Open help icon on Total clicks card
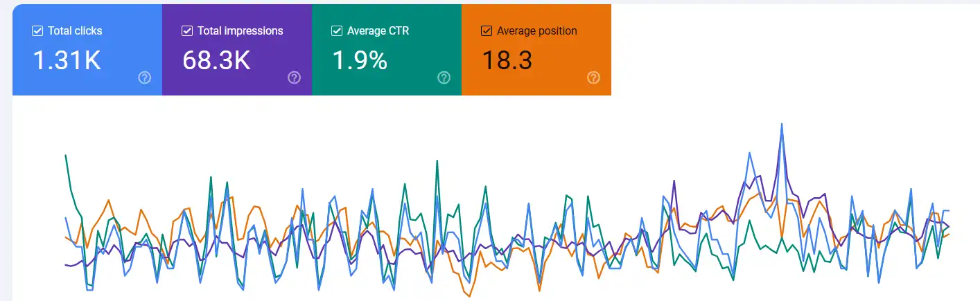This screenshot has width=980, height=301. pyautogui.click(x=144, y=77)
